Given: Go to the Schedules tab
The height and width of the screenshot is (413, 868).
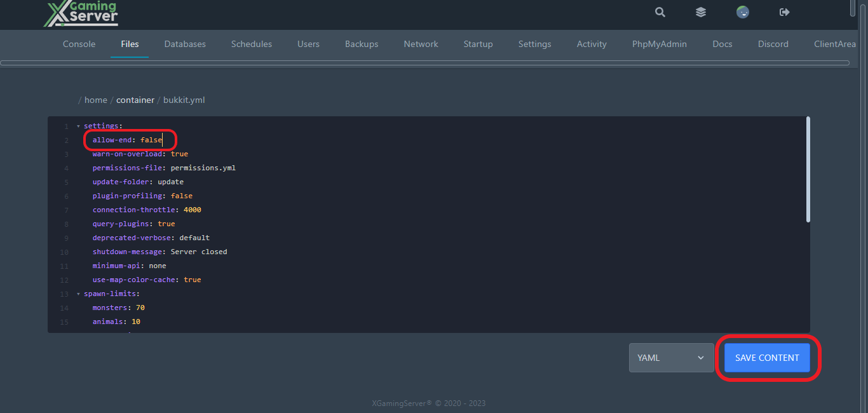Looking at the screenshot, I should pos(252,44).
